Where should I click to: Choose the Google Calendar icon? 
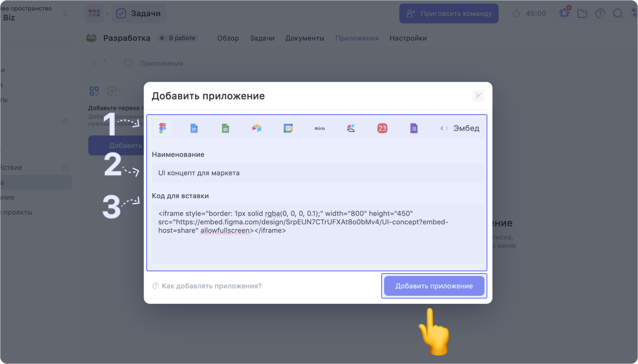pos(288,128)
